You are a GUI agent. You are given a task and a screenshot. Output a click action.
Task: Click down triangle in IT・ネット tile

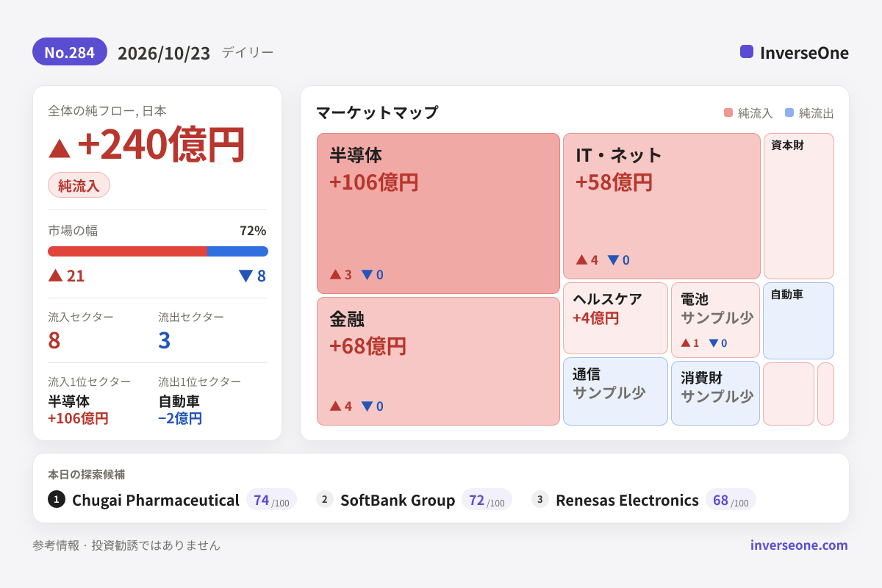tap(613, 260)
